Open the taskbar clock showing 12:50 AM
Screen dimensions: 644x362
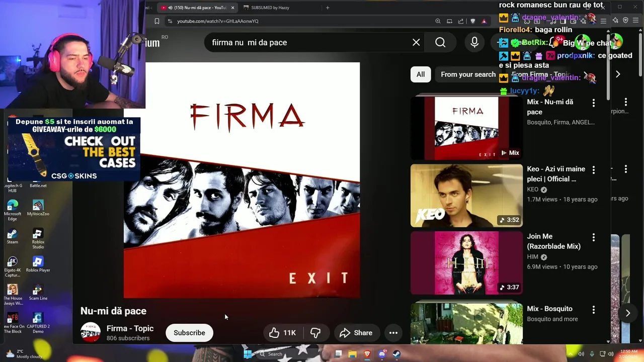tap(629, 354)
